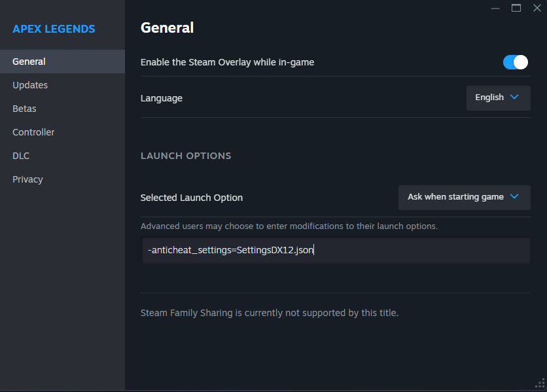Select the Privacy tab
547x392 pixels.
pyautogui.click(x=27, y=179)
